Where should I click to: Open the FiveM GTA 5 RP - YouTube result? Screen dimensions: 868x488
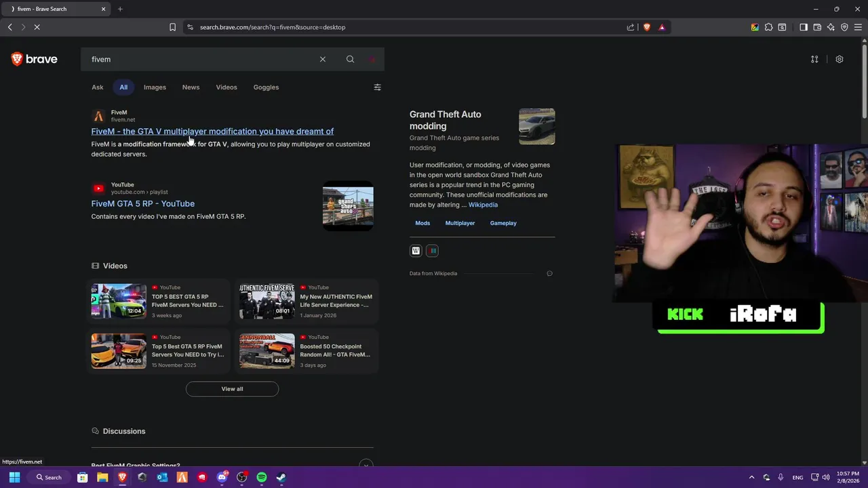(x=142, y=203)
